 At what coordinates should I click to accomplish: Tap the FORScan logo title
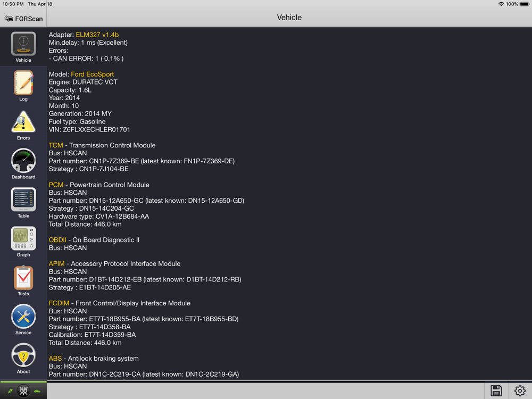click(x=24, y=19)
